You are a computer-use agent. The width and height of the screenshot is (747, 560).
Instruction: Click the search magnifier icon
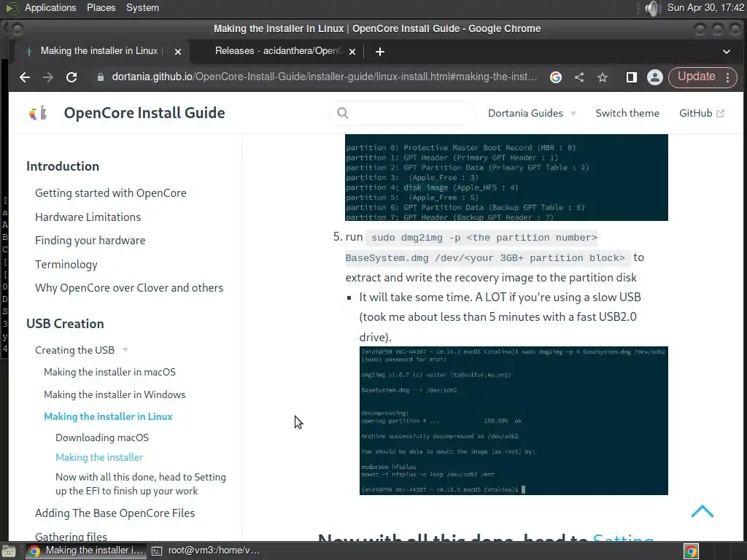(x=343, y=113)
